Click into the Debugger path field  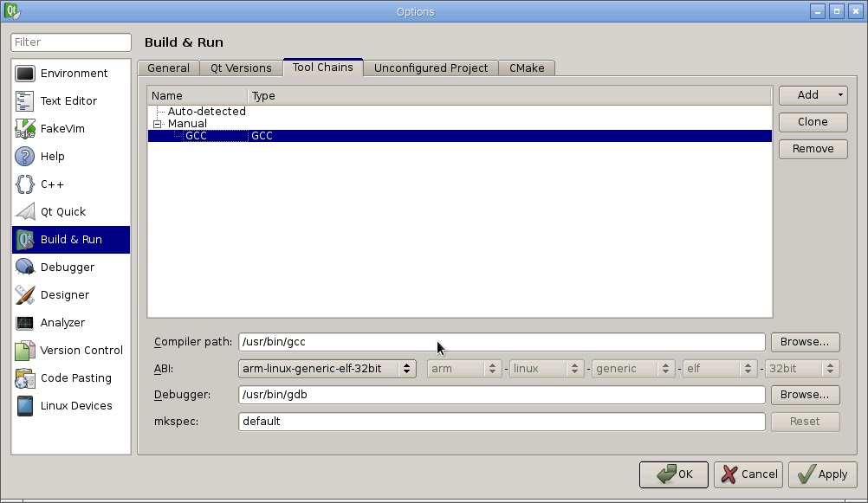coord(501,395)
